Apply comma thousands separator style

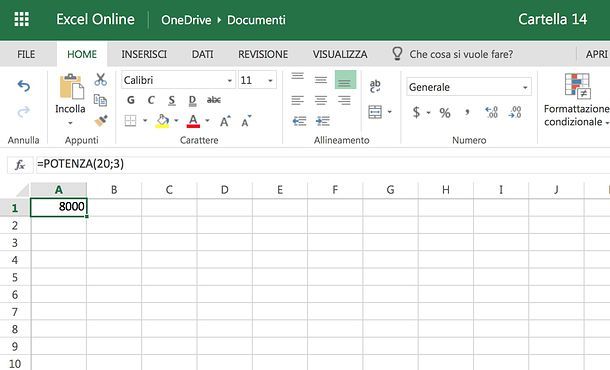click(x=467, y=112)
